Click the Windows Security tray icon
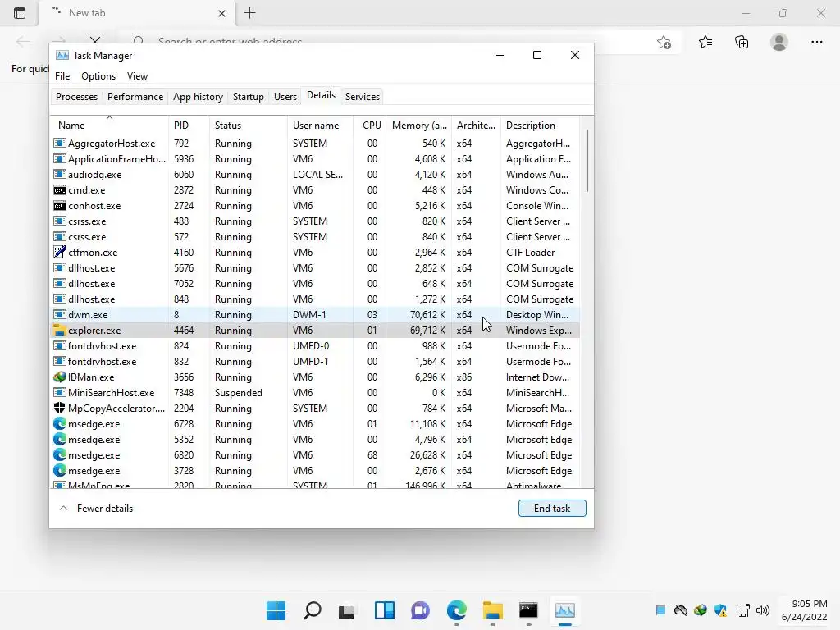 720,610
